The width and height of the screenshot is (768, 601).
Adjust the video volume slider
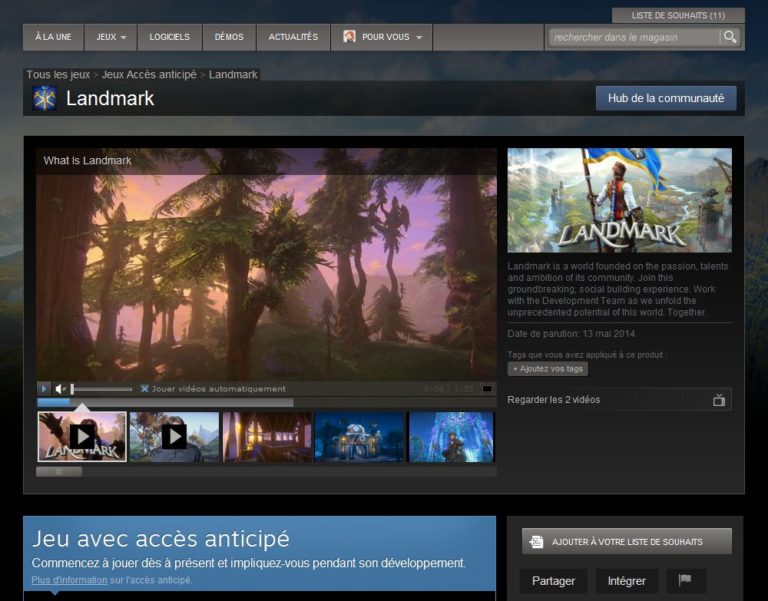pyautogui.click(x=101, y=389)
